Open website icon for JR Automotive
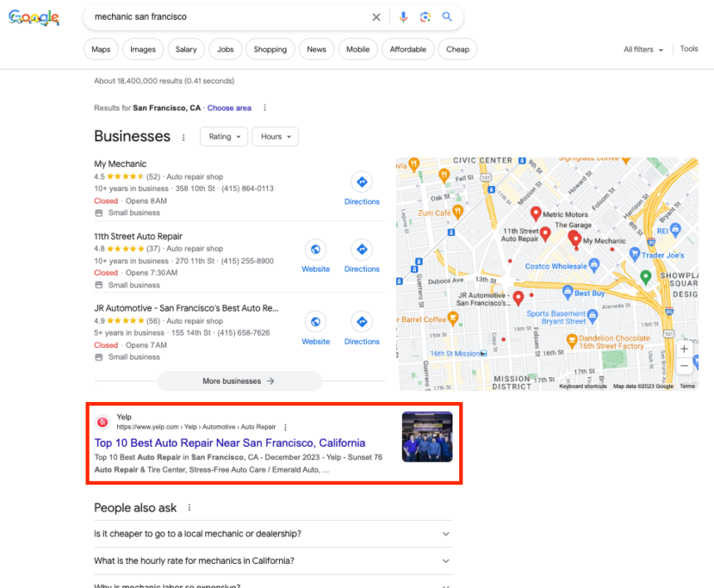The image size is (714, 588). point(315,322)
